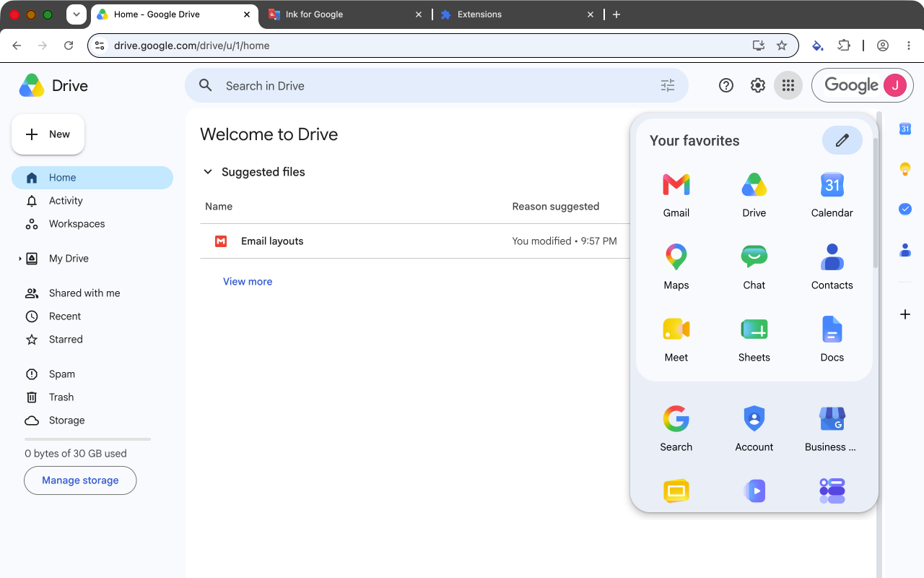
Task: Create a new item with New button
Action: tap(48, 134)
